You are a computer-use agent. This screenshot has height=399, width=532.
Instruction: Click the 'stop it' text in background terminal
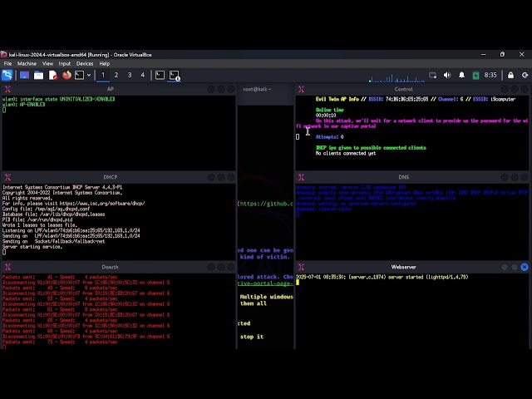click(252, 337)
